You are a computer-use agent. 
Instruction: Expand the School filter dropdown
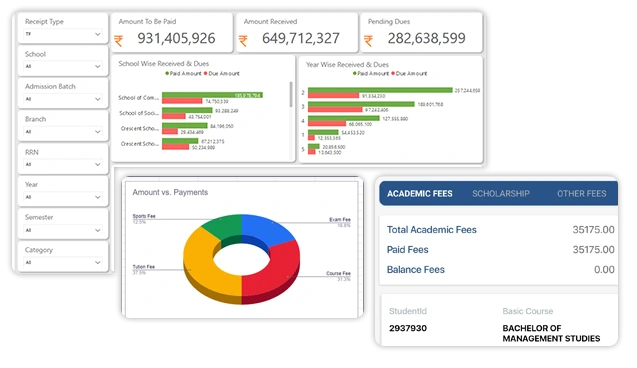pyautogui.click(x=63, y=66)
